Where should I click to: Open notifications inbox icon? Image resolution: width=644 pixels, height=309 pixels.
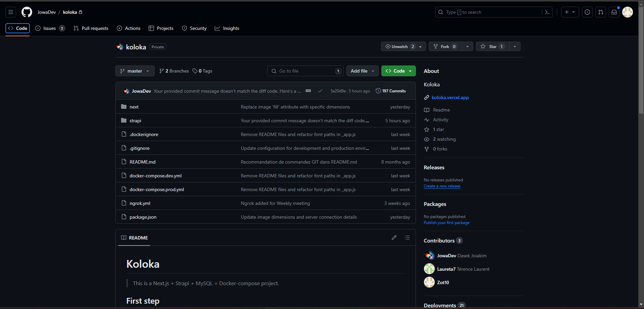coord(614,12)
